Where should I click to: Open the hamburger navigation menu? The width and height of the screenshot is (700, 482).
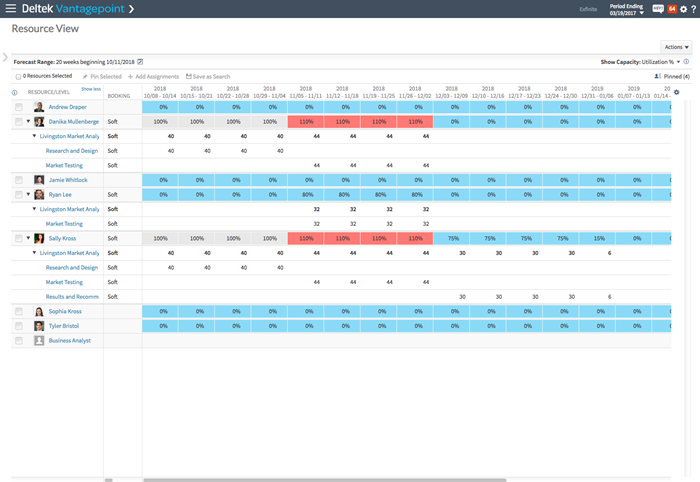[x=11, y=9]
